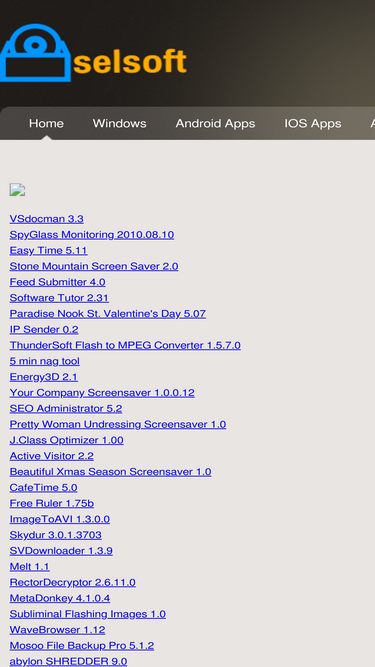This screenshot has width=375, height=667.
Task: Visit Feed Submitter 4.0 page
Action: [x=57, y=282]
